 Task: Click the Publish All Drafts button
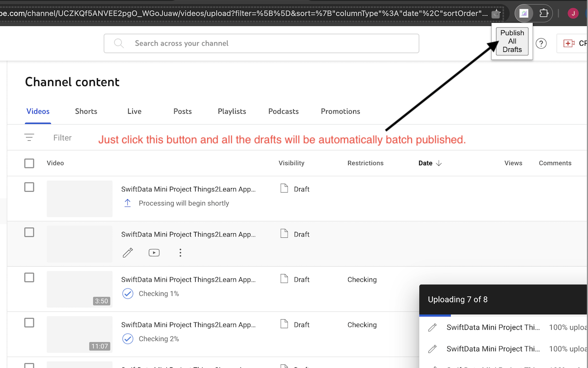click(511, 41)
